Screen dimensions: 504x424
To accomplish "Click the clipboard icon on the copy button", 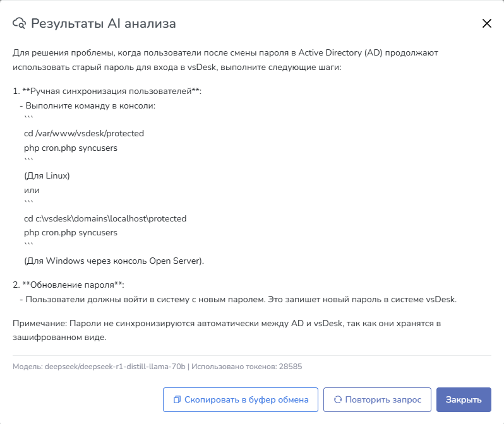I will (177, 399).
